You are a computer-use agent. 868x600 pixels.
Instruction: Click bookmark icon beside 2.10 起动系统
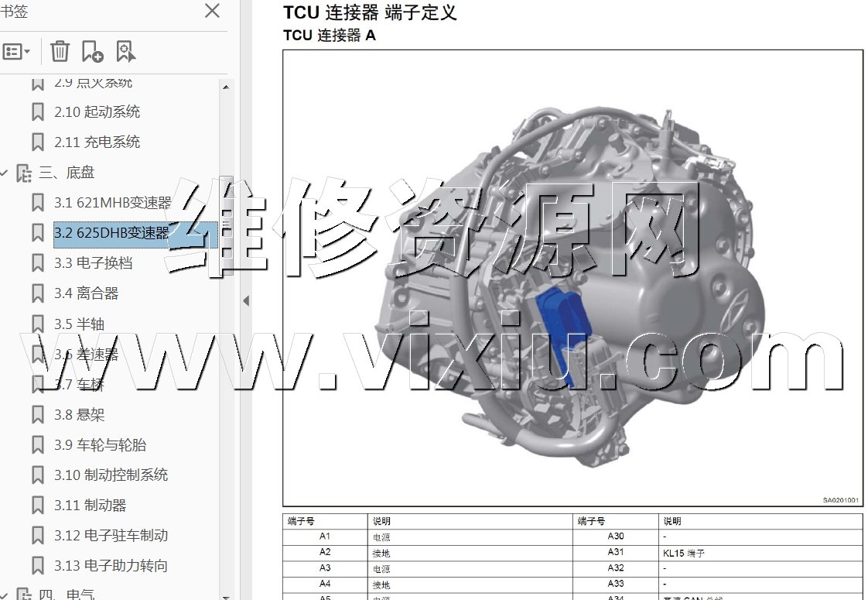coord(37,112)
